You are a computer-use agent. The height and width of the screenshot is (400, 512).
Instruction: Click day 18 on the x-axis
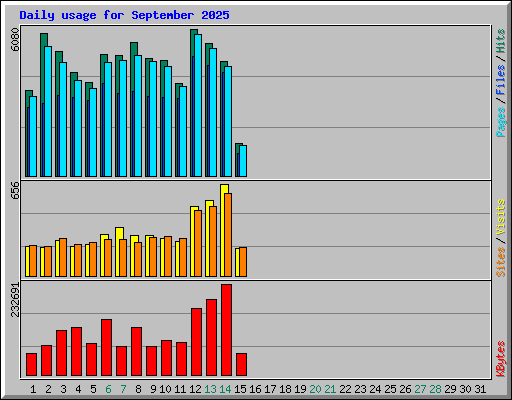285,389
